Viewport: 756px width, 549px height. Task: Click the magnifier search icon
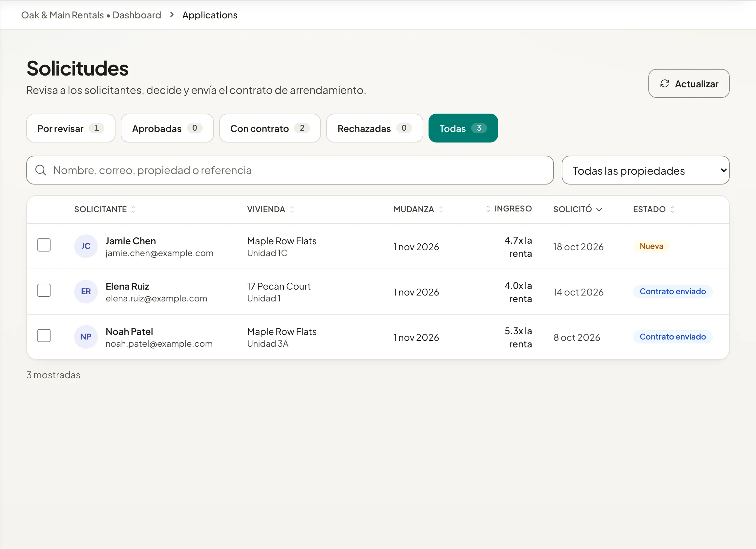click(41, 170)
